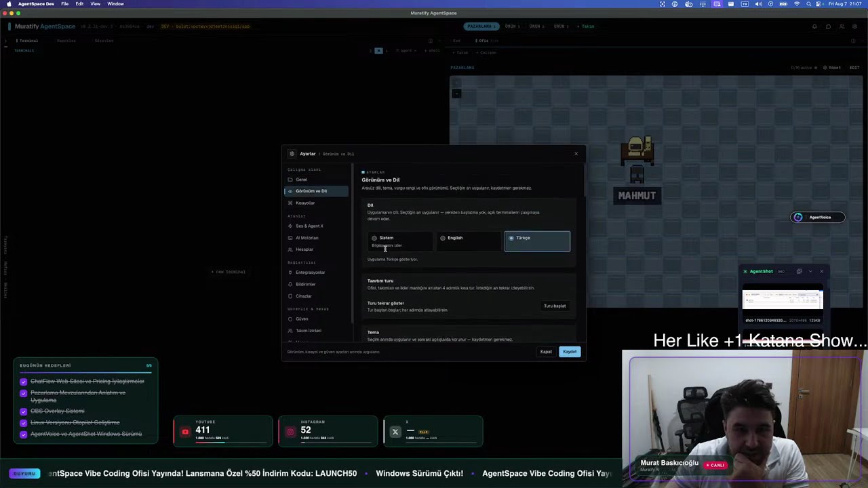Click the EDIT button above office view
The width and height of the screenshot is (868, 488).
[x=854, y=68]
